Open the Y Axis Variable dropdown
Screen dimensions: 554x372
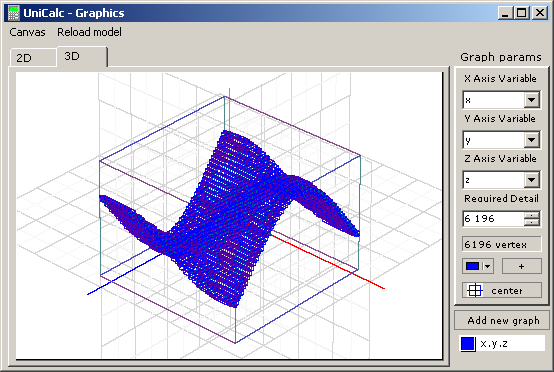(531, 140)
